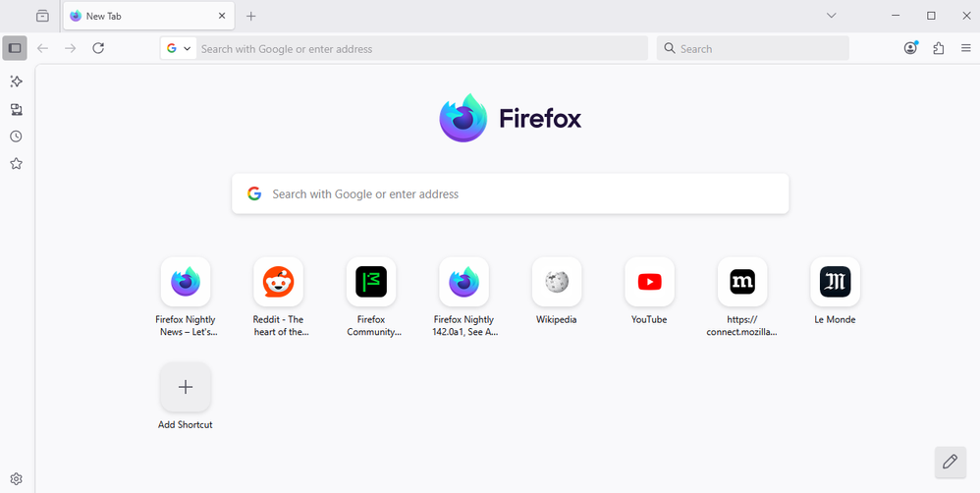Open History clock icon in sidebar
The image size is (980, 493).
[17, 137]
